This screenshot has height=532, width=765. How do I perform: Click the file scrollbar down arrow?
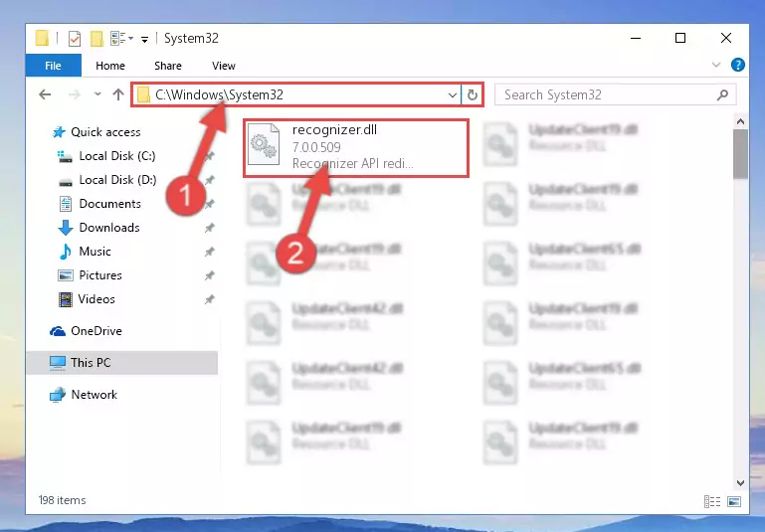point(740,482)
